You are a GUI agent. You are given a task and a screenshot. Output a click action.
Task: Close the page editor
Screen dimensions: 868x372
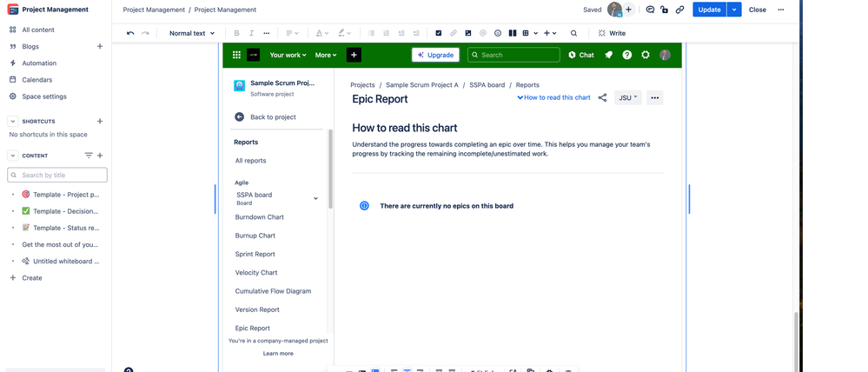(758, 10)
